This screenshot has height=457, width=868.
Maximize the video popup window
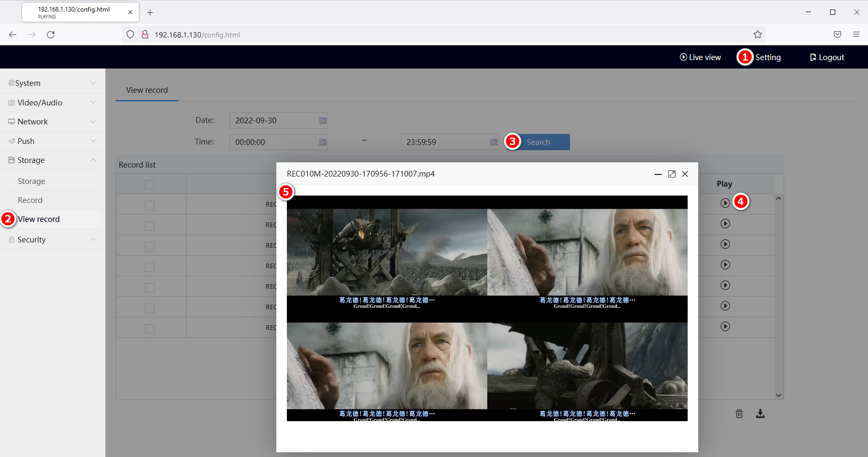(671, 174)
